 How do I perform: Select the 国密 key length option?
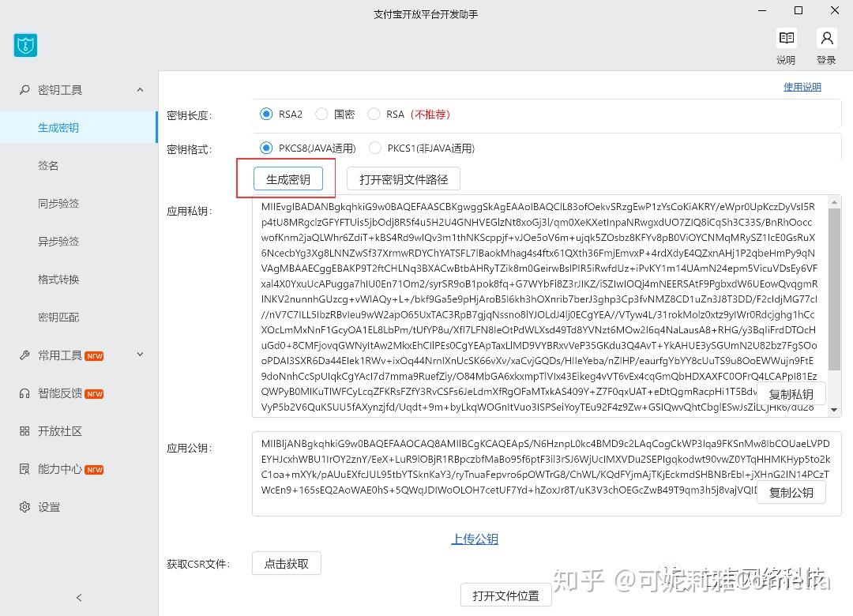pyautogui.click(x=321, y=114)
